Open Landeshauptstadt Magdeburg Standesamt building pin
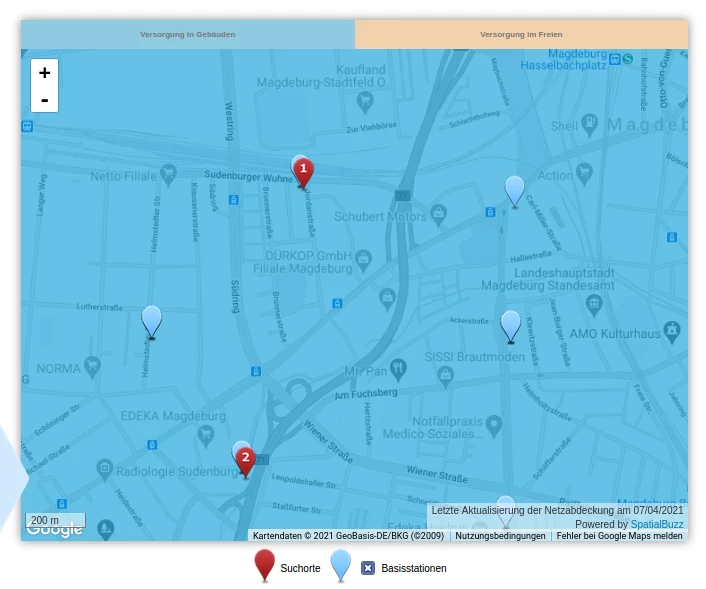The height and width of the screenshot is (589, 706). coord(594,305)
